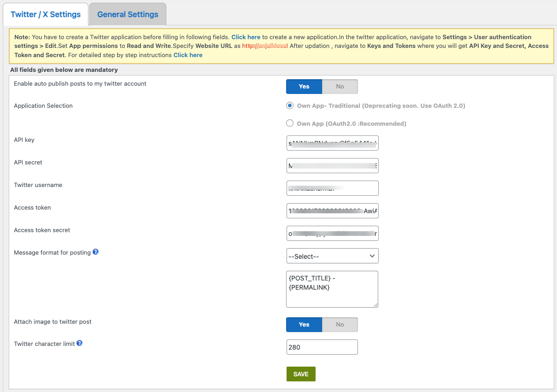Set Attach image to twitter post to No
The image size is (557, 392).
click(x=340, y=324)
